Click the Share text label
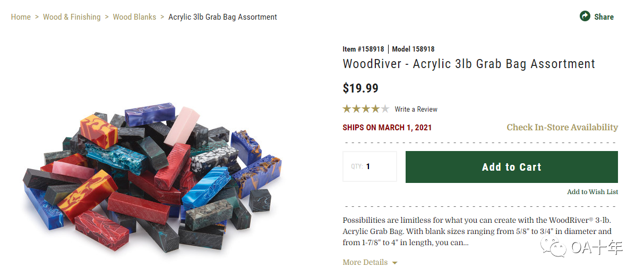The image size is (644, 276). click(604, 17)
